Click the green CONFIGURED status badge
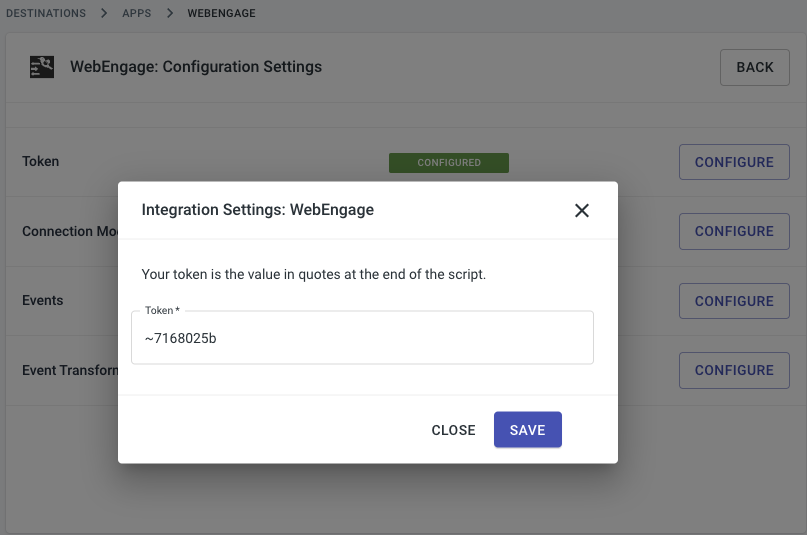Screen dimensions: 807x535 pyautogui.click(x=449, y=163)
